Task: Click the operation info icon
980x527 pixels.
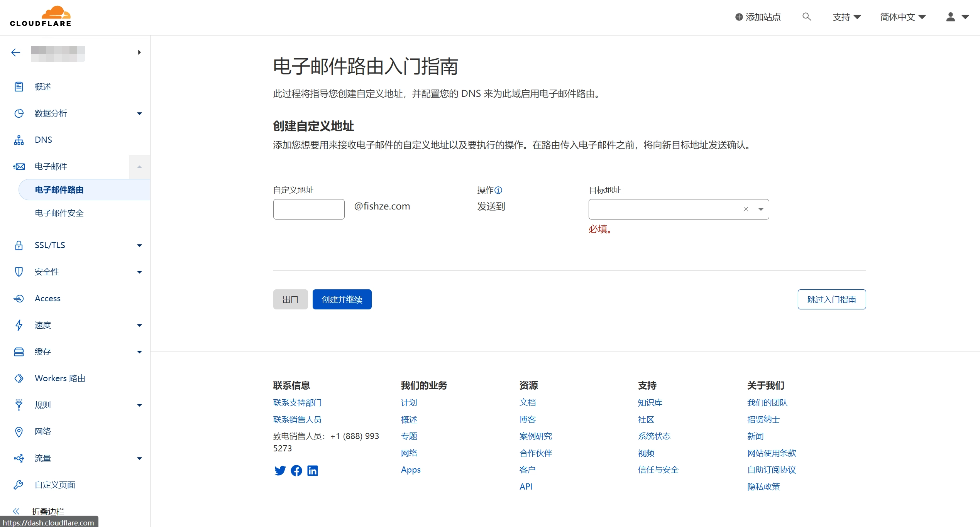Action: coord(498,190)
